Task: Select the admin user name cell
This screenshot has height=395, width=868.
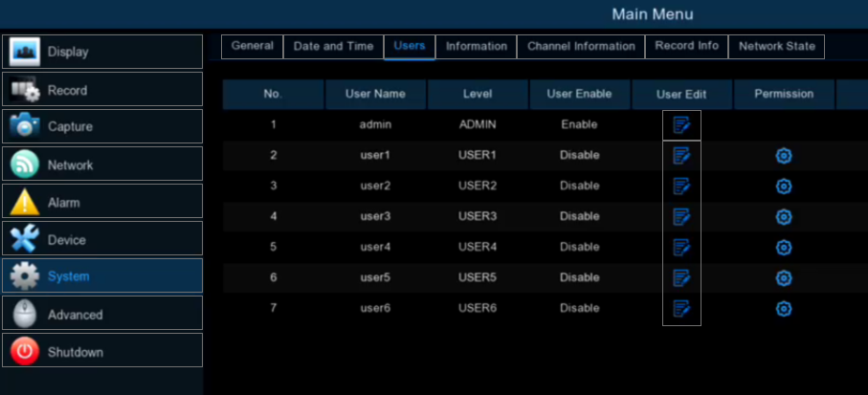Action: tap(375, 124)
